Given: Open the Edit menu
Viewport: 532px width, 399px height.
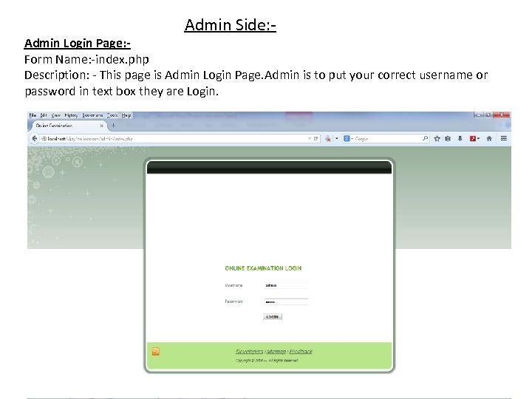Looking at the screenshot, I should coord(44,115).
